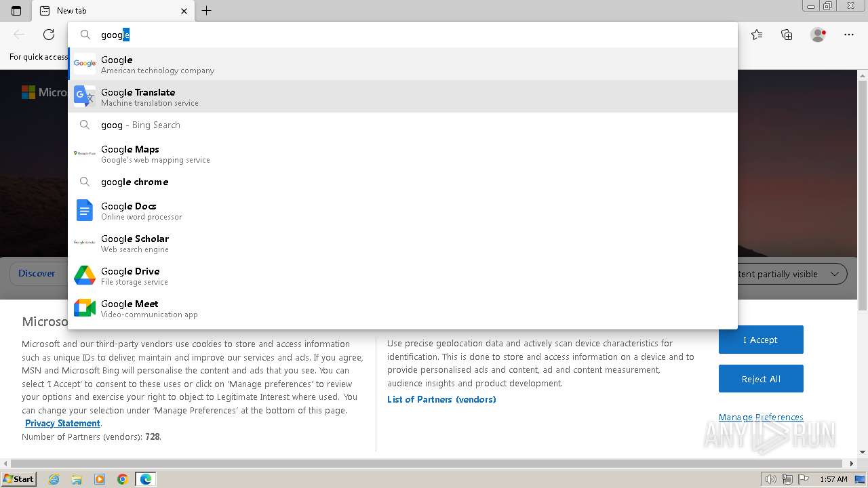The height and width of the screenshot is (488, 868).
Task: Click the Google Scholar logo icon
Action: tap(85, 242)
